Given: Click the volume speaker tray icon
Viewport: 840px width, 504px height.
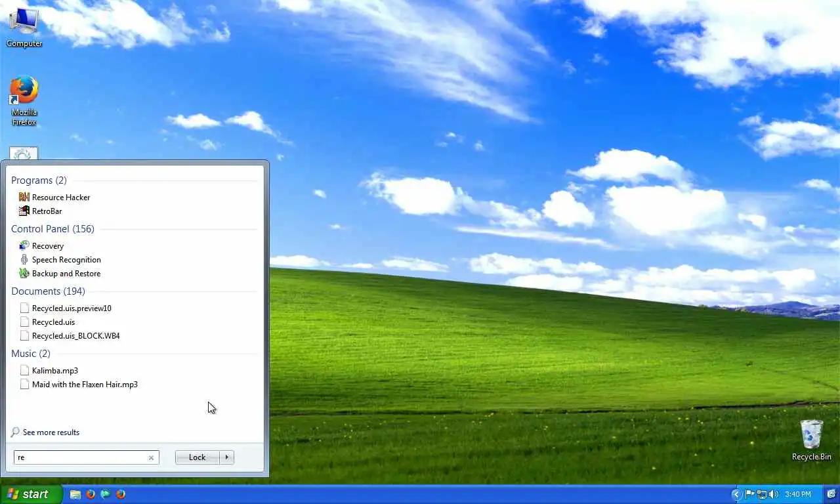Looking at the screenshot, I should coord(774,494).
